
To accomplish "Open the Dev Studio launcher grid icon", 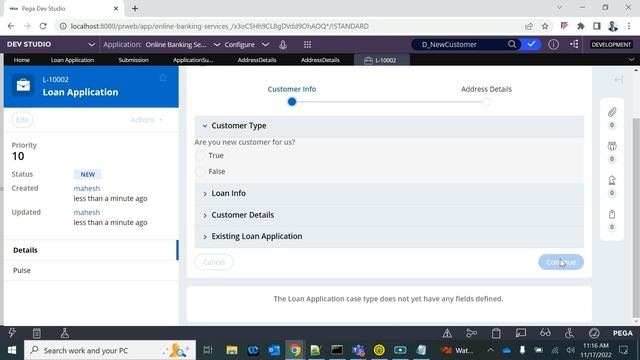I will tap(307, 44).
